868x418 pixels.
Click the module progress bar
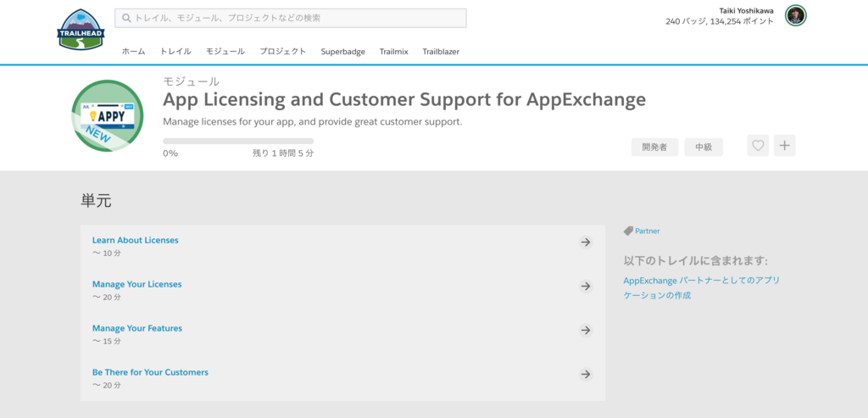[238, 142]
